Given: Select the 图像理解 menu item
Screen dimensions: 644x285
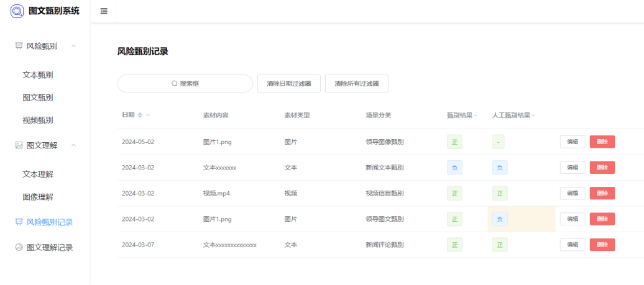Looking at the screenshot, I should pyautogui.click(x=38, y=197).
